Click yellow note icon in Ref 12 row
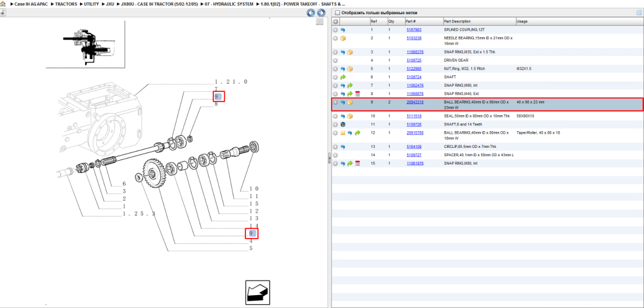 [x=343, y=133]
